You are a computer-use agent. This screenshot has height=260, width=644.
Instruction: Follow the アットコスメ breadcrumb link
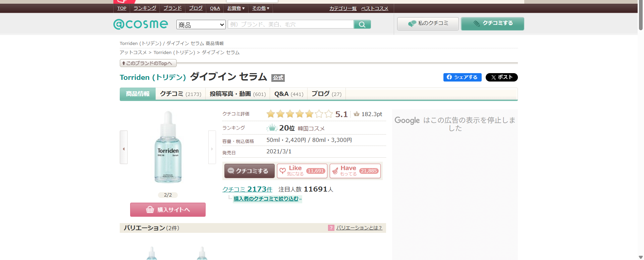[133, 52]
